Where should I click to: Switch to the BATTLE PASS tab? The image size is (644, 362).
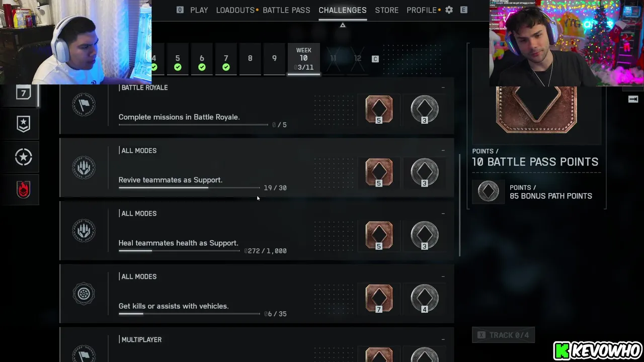pos(286,10)
